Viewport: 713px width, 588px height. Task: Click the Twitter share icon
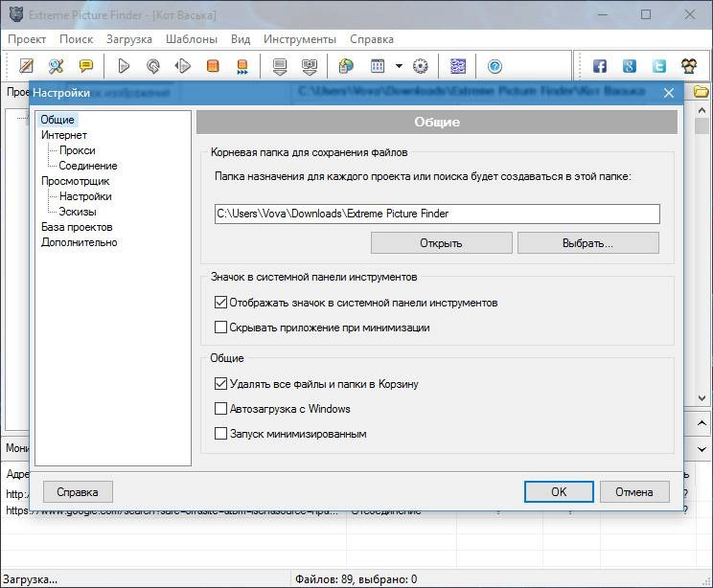(x=659, y=66)
